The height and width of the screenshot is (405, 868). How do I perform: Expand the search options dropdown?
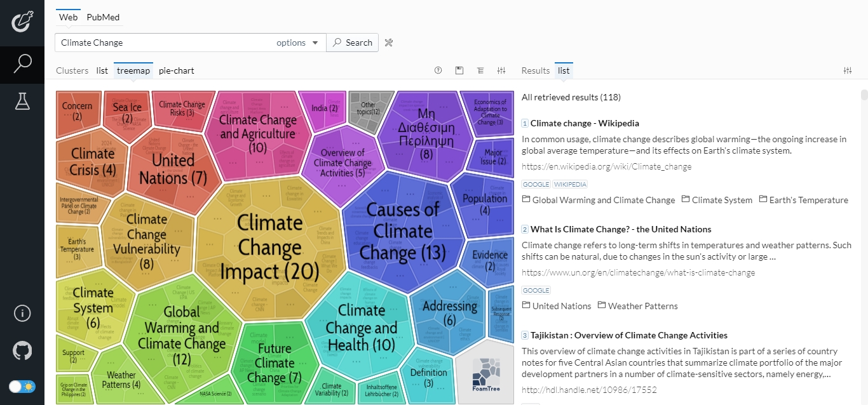[297, 43]
